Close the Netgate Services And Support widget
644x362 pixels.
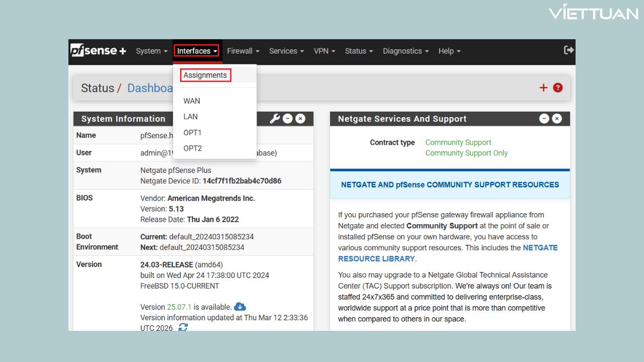[x=557, y=119]
